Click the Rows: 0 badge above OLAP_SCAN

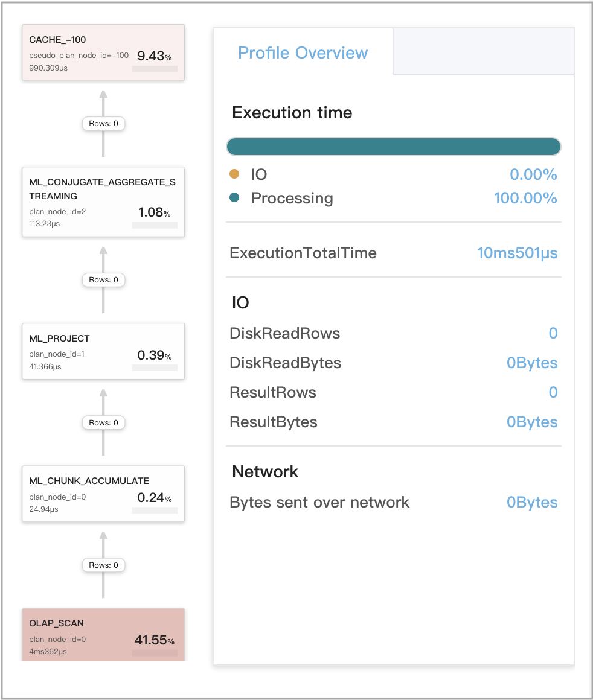[x=103, y=565]
